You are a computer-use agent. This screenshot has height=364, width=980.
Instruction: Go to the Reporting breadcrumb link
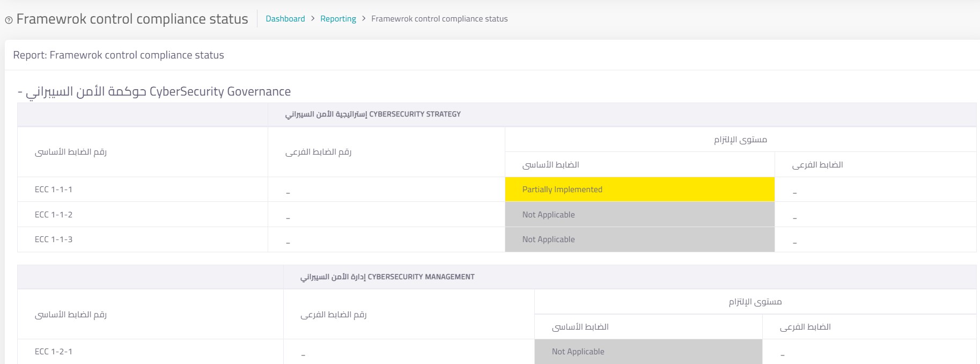coord(338,19)
